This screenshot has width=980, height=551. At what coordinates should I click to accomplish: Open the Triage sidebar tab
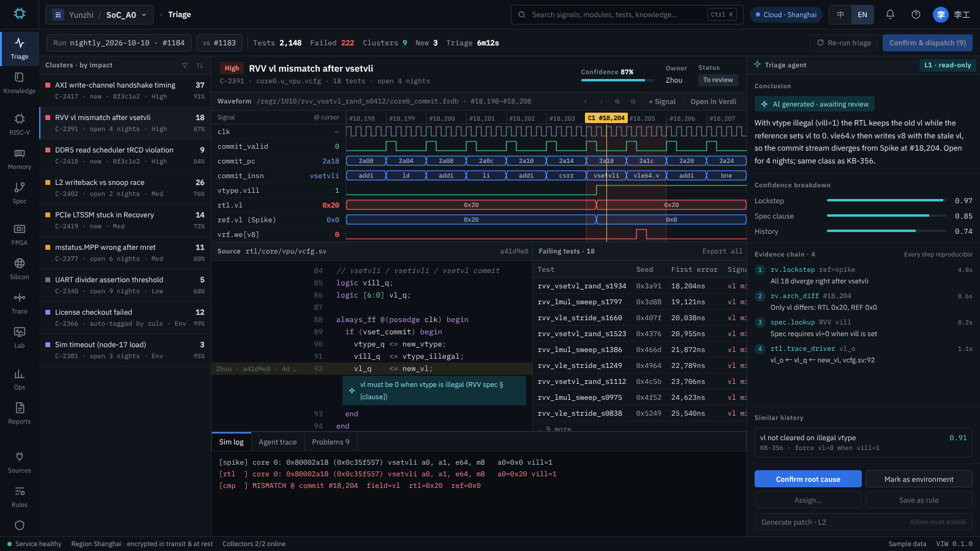pos(20,49)
